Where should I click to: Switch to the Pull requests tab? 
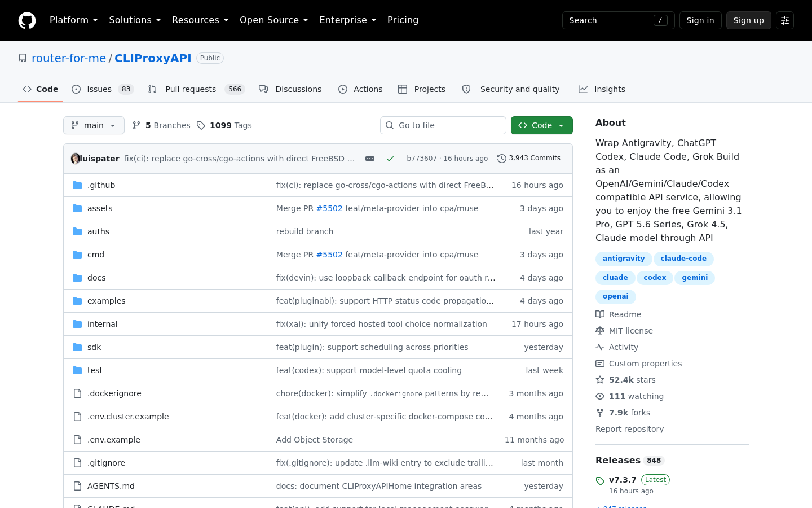click(196, 89)
